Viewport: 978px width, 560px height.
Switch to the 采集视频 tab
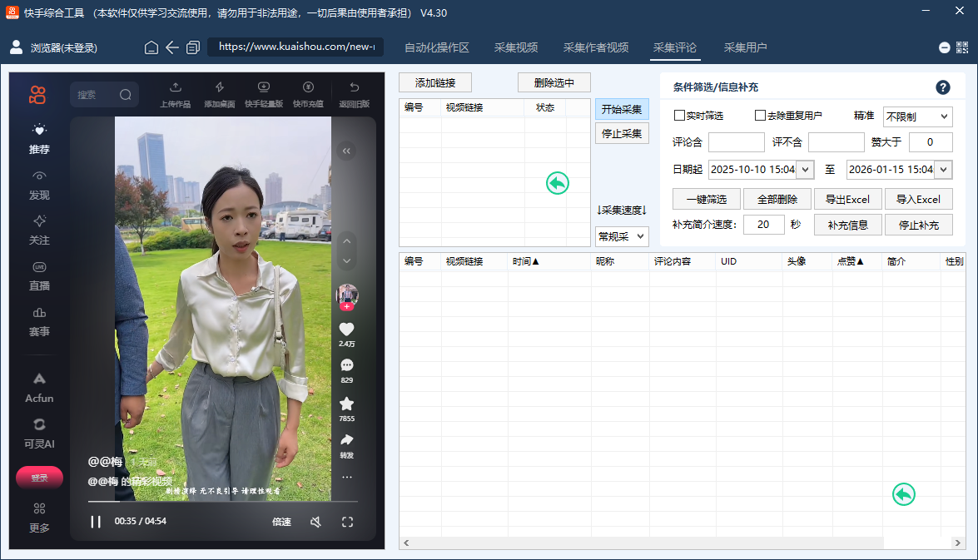click(x=514, y=47)
